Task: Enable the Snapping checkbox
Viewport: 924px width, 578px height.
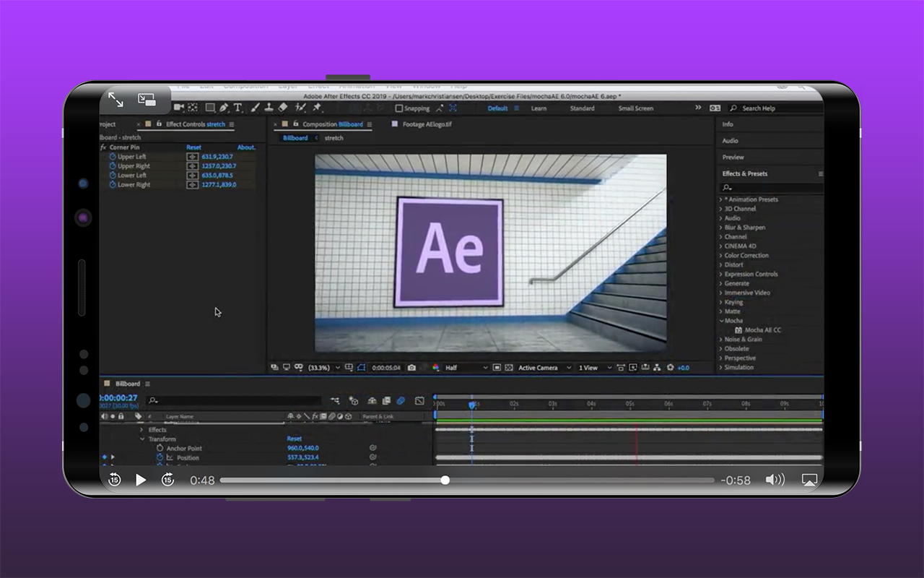Action: 399,108
